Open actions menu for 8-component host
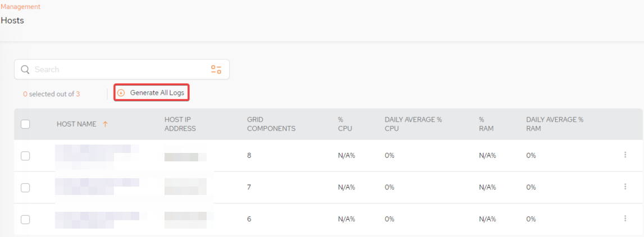Viewport: 644px width, 237px height. pos(625,155)
